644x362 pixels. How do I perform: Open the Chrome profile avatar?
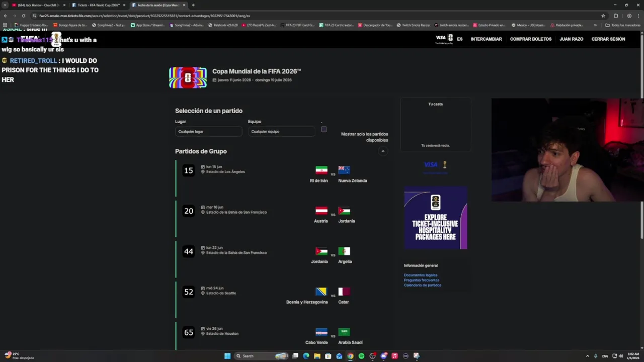tap(629, 16)
